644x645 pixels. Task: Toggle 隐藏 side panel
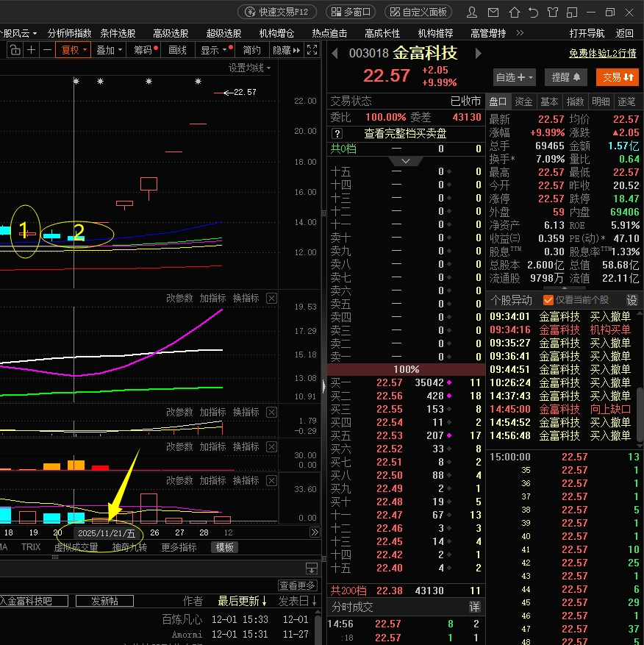(x=287, y=50)
